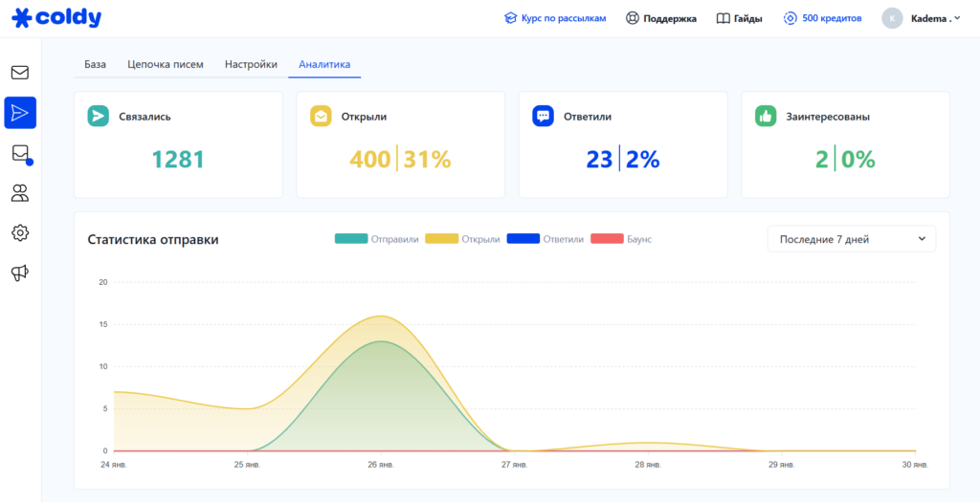This screenshot has height=502, width=980.
Task: Toggle the Открыли series in chart legend
Action: pos(462,239)
